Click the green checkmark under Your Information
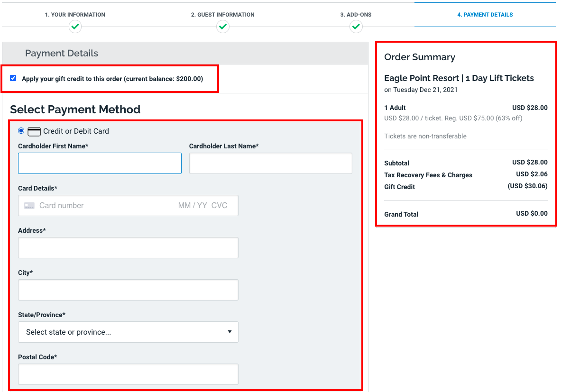 [75, 27]
